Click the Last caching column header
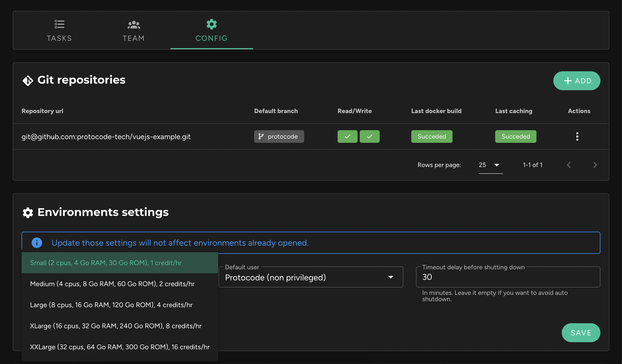Image resolution: width=622 pixels, height=364 pixels. (x=514, y=111)
